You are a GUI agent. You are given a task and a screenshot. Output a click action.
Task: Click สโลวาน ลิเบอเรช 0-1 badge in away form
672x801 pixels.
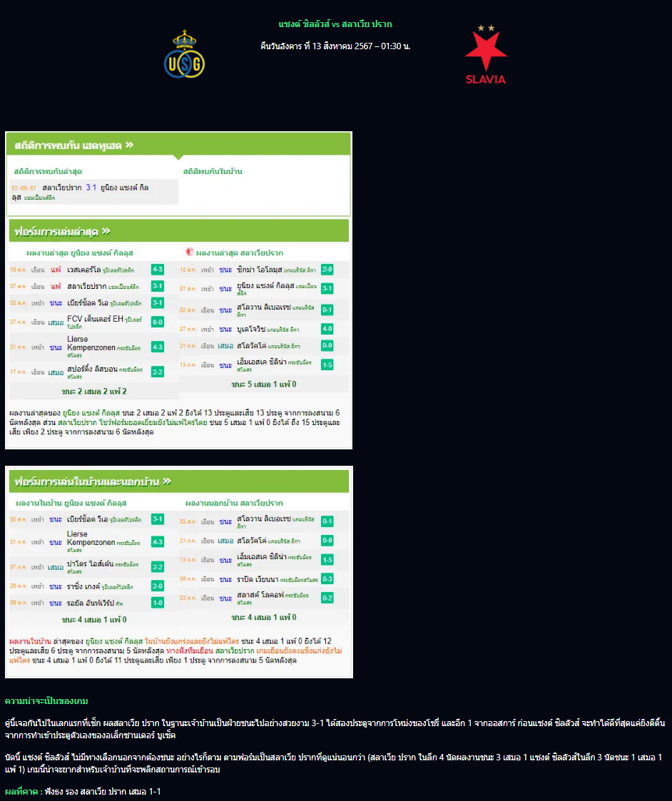[327, 521]
